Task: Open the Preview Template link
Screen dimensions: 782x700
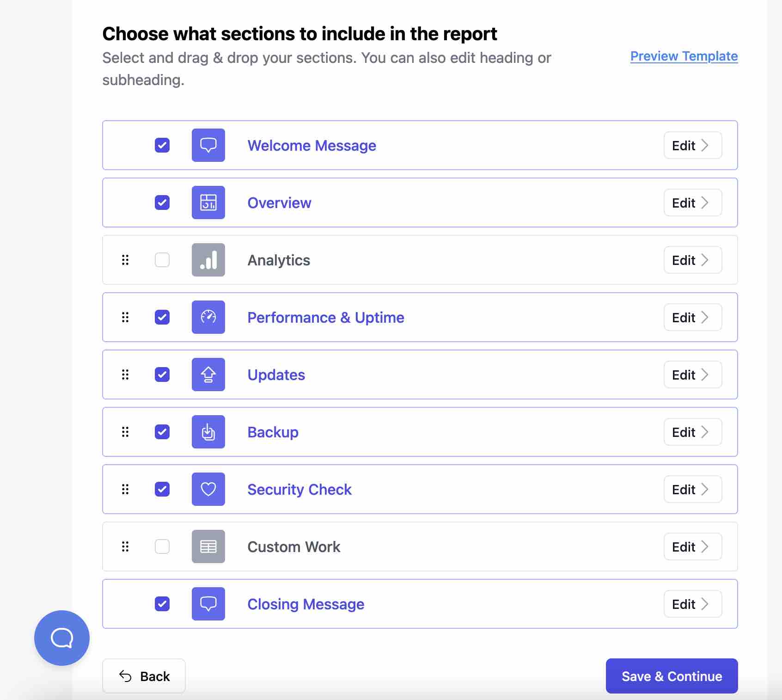Action: coord(683,56)
